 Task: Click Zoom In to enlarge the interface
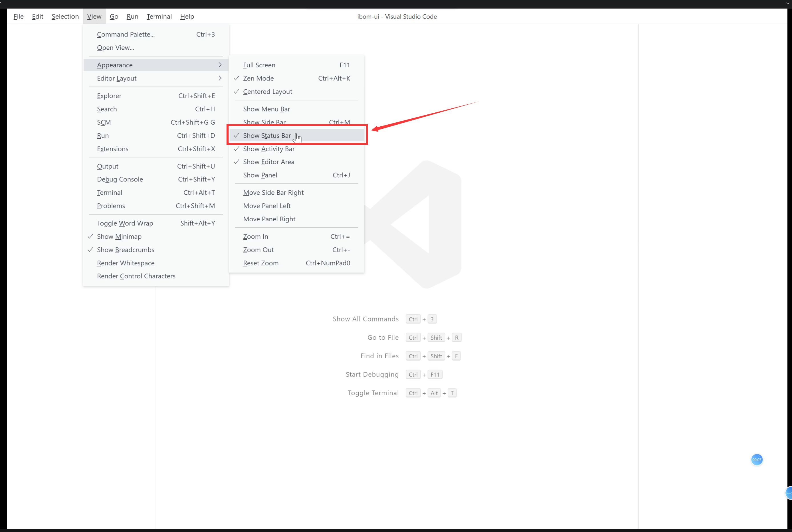tap(256, 236)
